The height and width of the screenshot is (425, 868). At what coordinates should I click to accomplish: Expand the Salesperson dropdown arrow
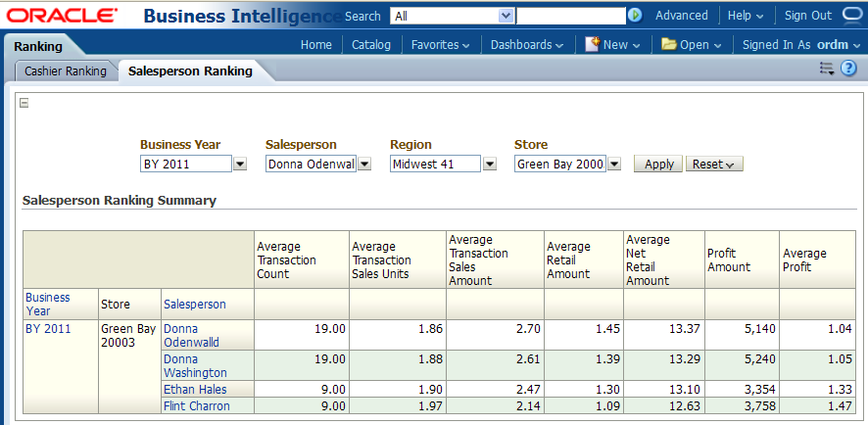[x=364, y=165]
